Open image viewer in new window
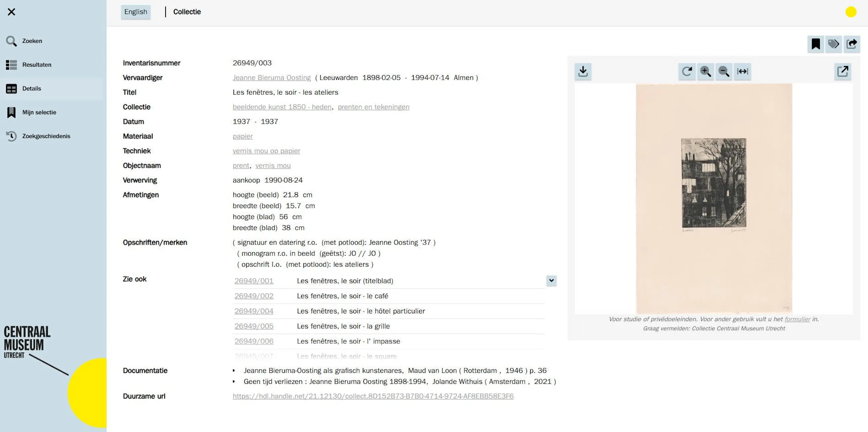 [842, 71]
